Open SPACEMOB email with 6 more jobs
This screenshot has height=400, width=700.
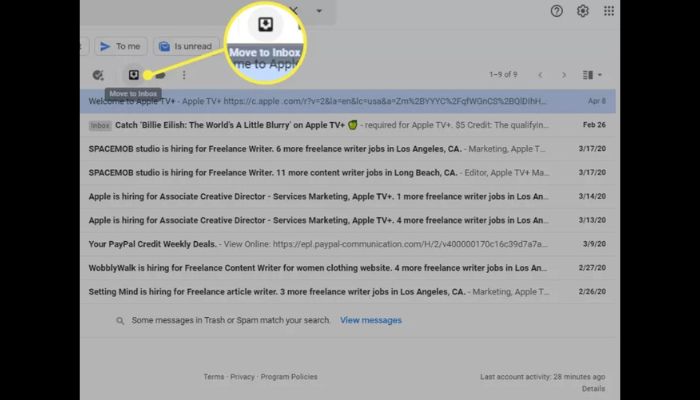tap(348, 149)
